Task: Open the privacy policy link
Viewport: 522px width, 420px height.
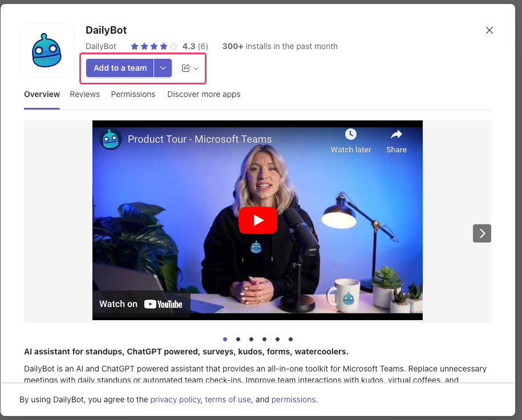Action: [176, 399]
